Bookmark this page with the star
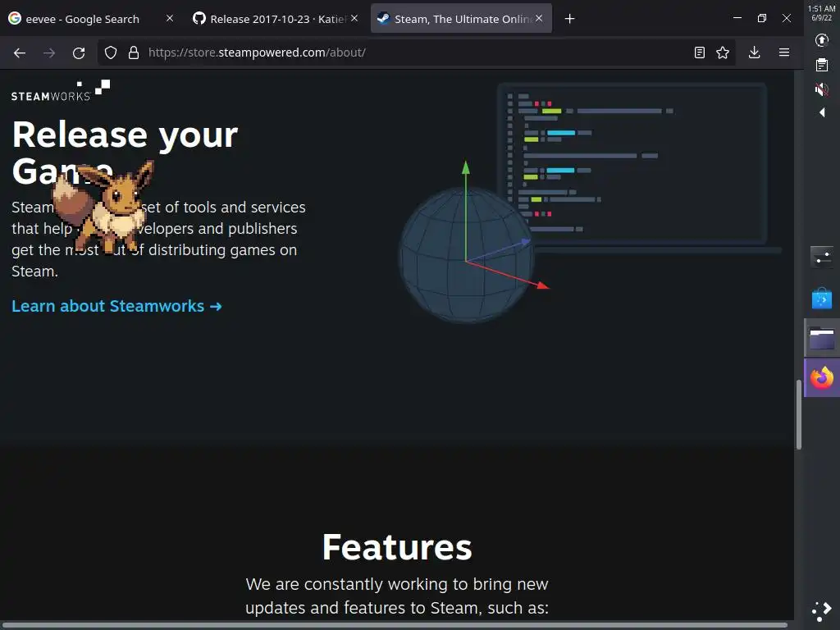The image size is (840, 630). pos(723,52)
